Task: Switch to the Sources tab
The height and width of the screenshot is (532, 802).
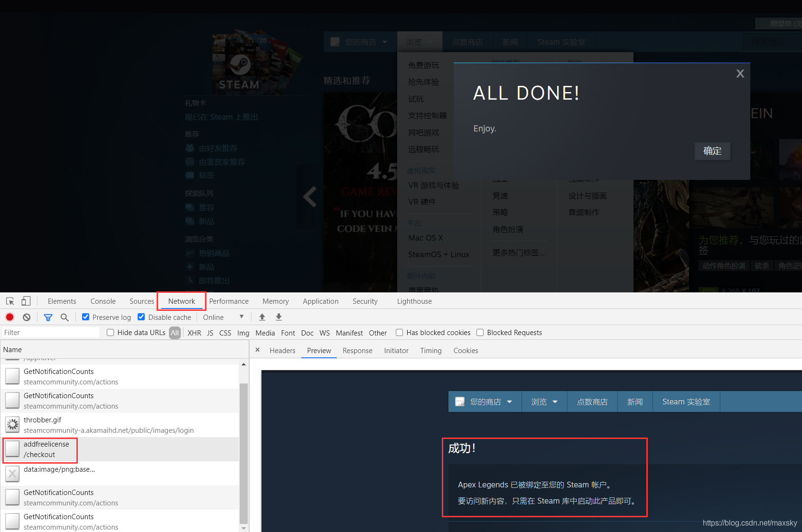Action: 141,301
